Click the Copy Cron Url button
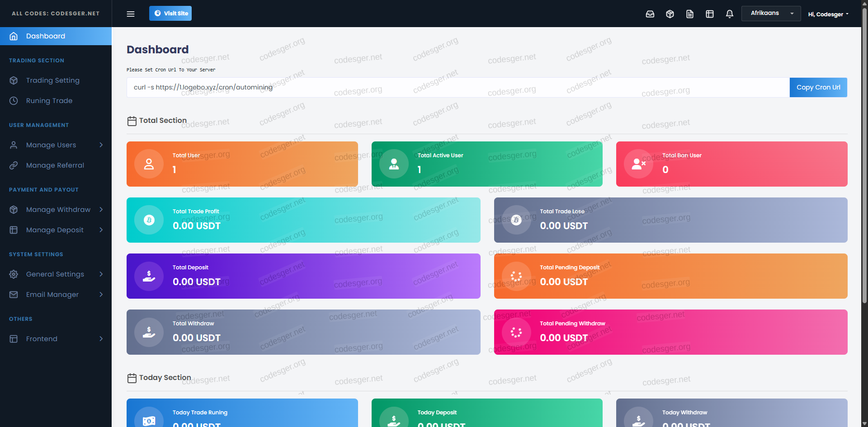This screenshot has width=868, height=427. [x=818, y=87]
